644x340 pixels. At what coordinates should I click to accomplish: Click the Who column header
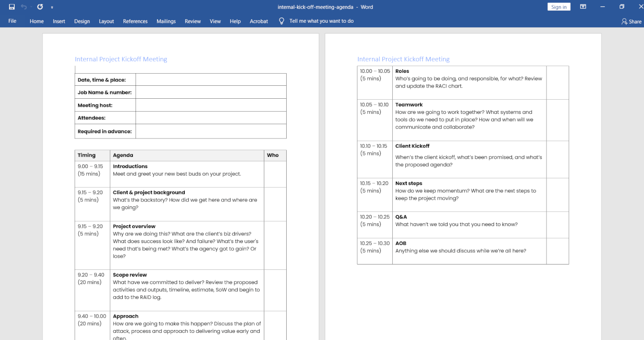tap(273, 155)
